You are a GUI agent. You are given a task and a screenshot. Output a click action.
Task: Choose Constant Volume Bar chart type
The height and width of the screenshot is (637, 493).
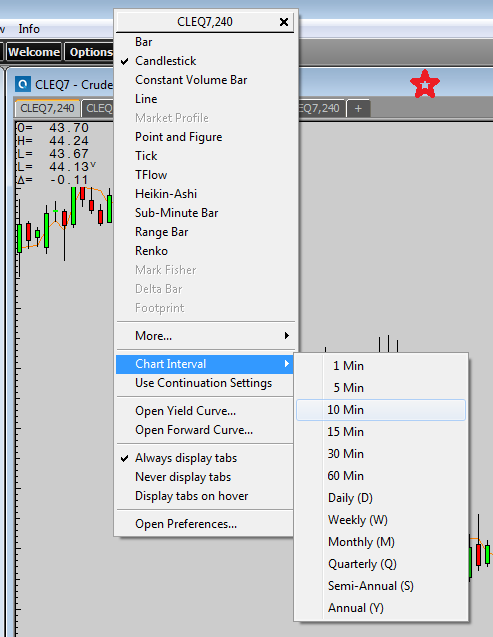tap(205, 80)
